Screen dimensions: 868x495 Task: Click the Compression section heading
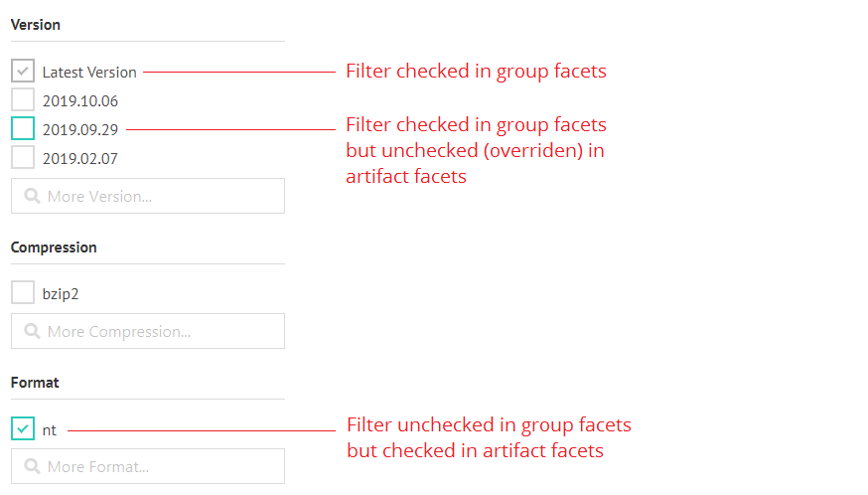coord(54,247)
